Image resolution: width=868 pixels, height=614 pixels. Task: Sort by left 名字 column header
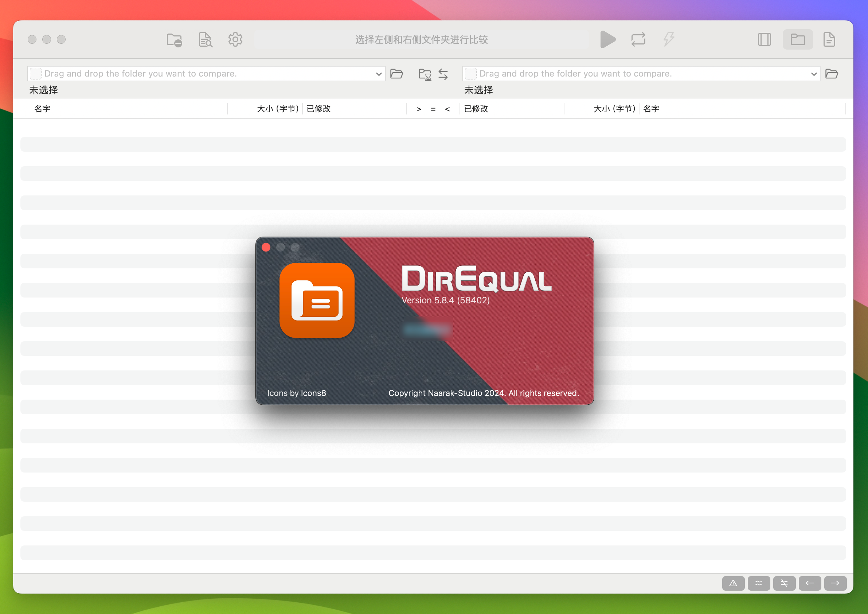click(42, 109)
